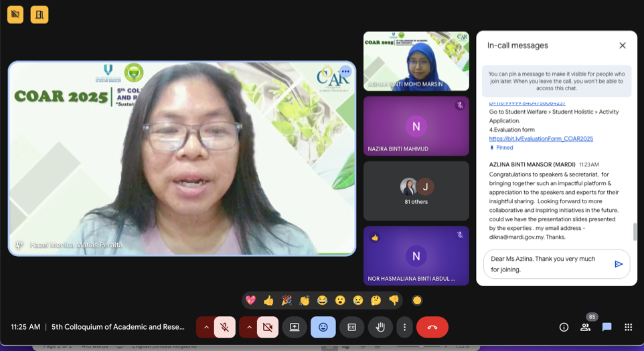Send party popper reaction
The height and width of the screenshot is (351, 644).
(287, 301)
